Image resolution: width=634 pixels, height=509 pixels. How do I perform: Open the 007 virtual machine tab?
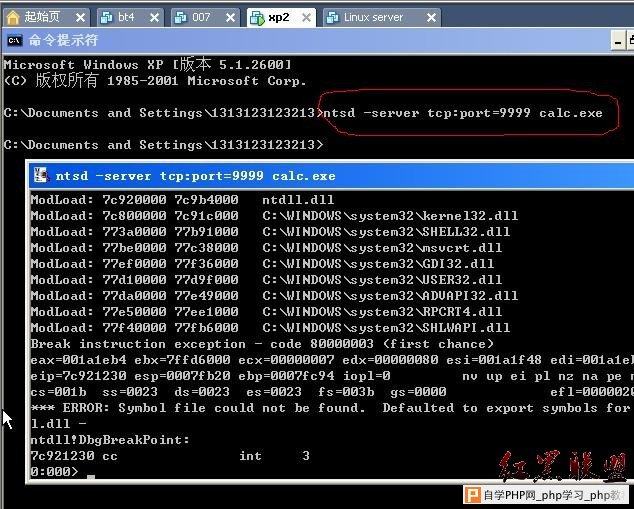pyautogui.click(x=205, y=17)
